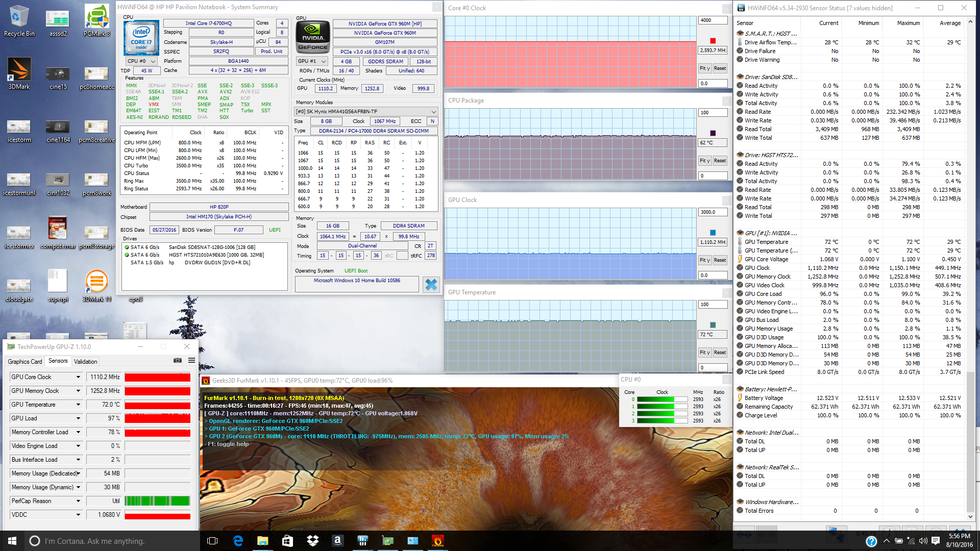The height and width of the screenshot is (551, 980).
Task: Click Fit y in Core #0 Clock graph
Action: 705,68
